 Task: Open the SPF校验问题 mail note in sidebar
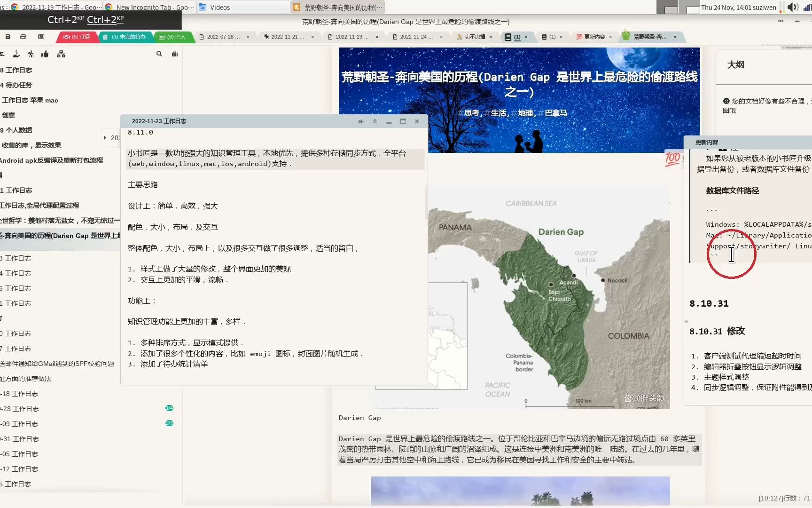pyautogui.click(x=57, y=364)
